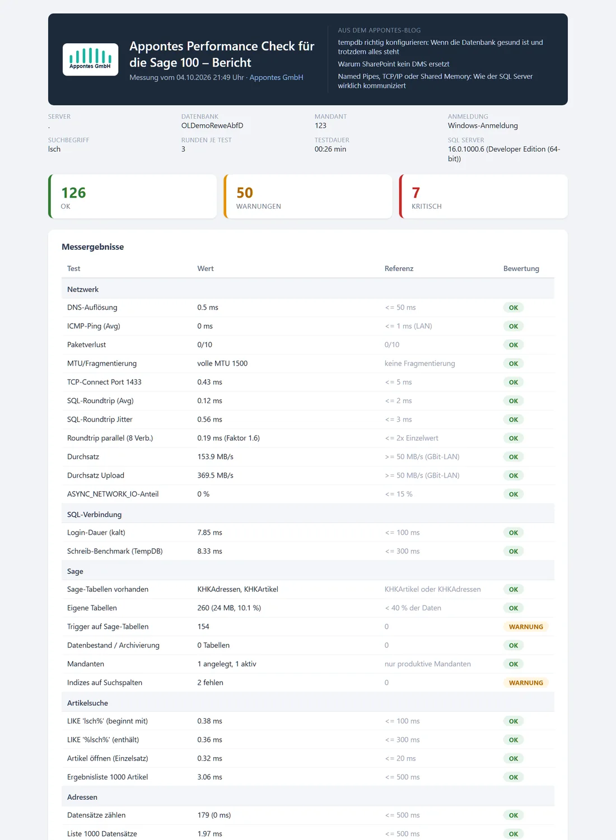Click the Referenz column header
The width and height of the screenshot is (616, 840).
399,269
